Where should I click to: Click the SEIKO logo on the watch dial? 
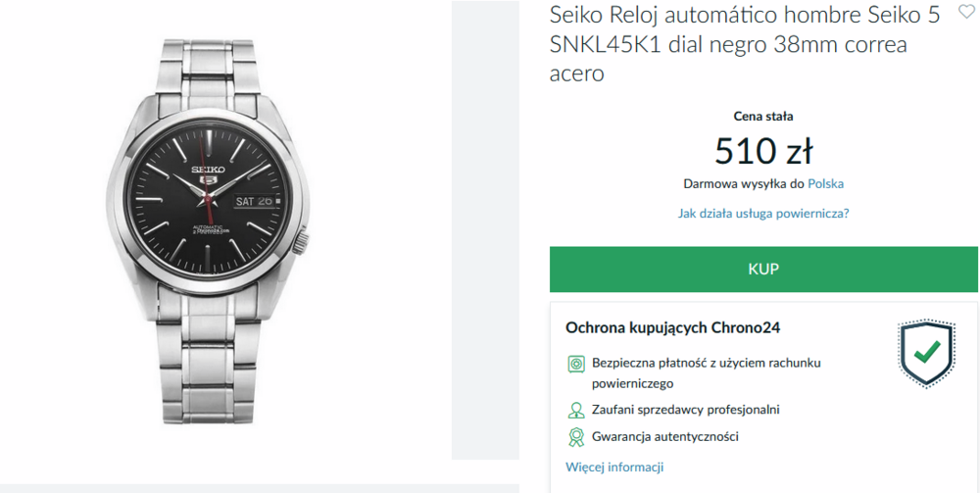[208, 169]
